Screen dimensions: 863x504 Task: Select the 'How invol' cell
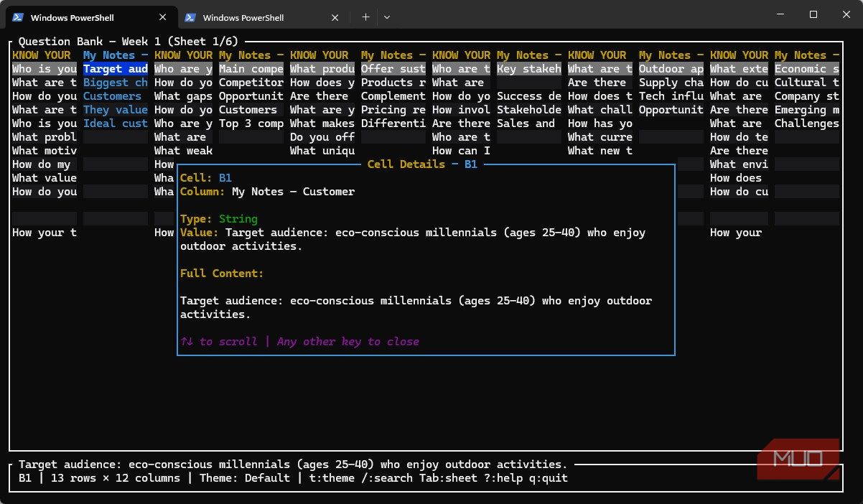tap(461, 110)
